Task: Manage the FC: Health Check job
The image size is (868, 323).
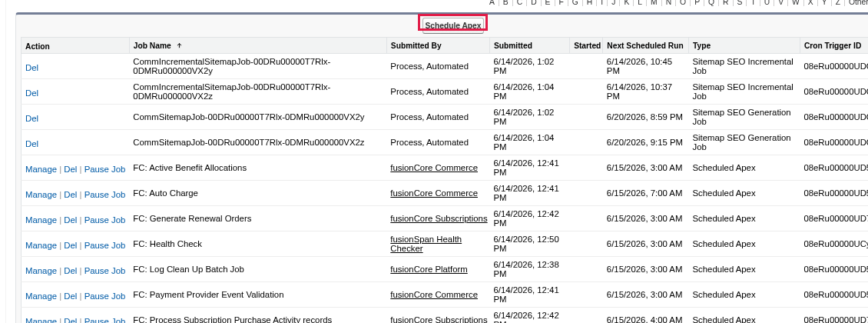Action: coord(41,246)
